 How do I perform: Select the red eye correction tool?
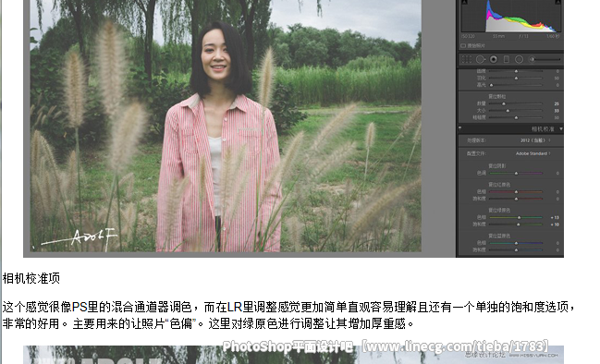(494, 59)
